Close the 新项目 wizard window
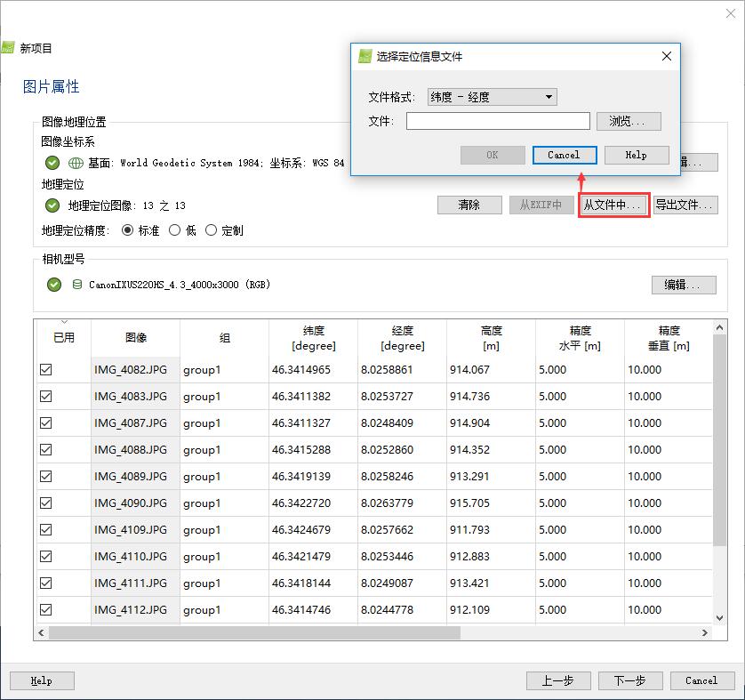745x700 pixels. tap(730, 13)
